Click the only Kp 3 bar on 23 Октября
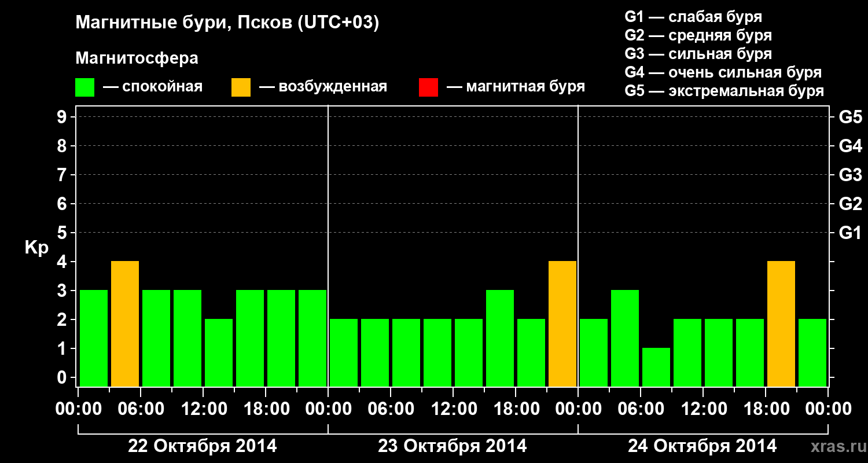This screenshot has height=463, width=868. click(x=500, y=338)
